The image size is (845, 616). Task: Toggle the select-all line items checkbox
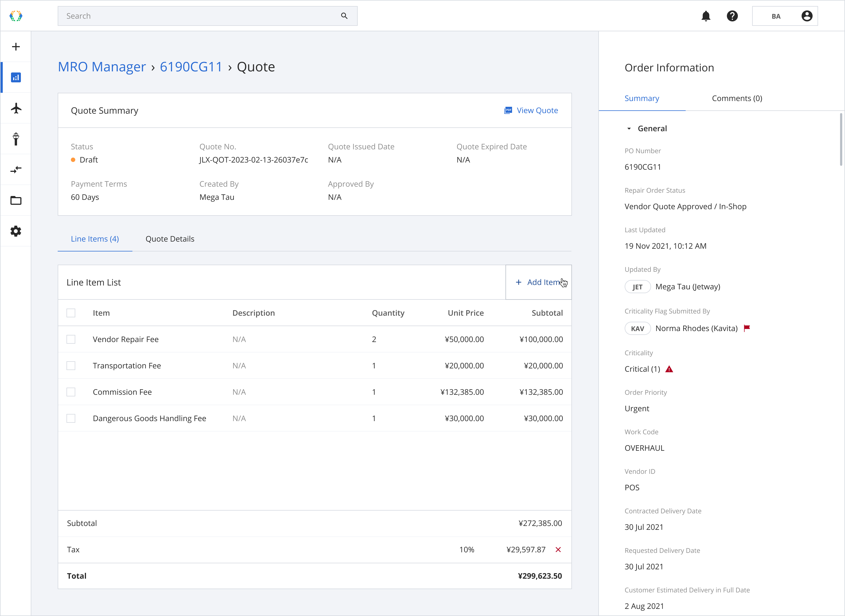[71, 313]
